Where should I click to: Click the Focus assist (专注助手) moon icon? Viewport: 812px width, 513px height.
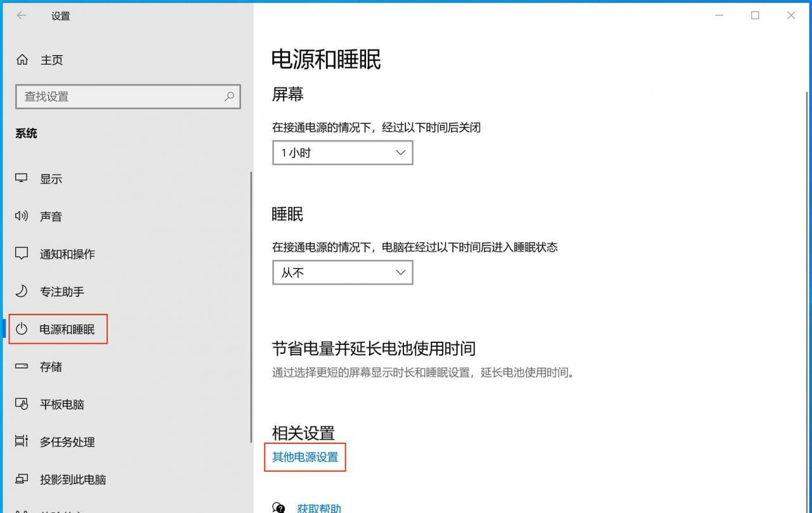tap(22, 291)
